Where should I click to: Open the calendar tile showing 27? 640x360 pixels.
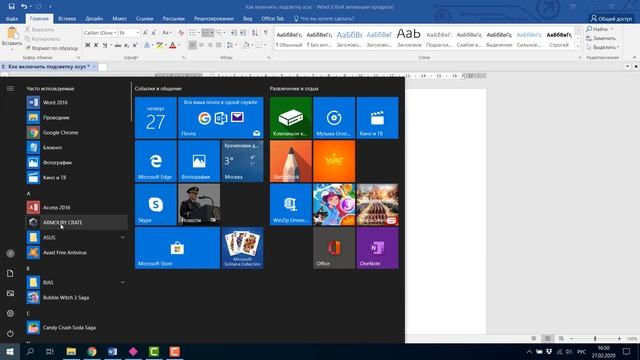coord(156,118)
